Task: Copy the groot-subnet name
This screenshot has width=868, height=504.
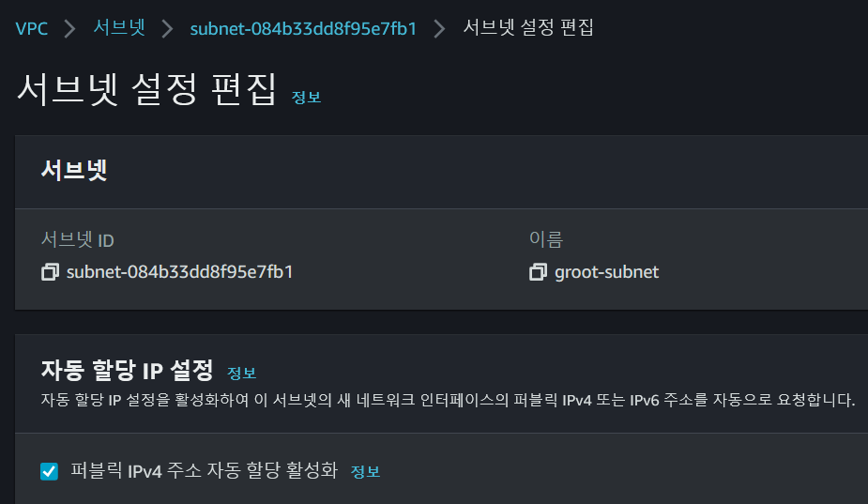Action: click(x=538, y=272)
